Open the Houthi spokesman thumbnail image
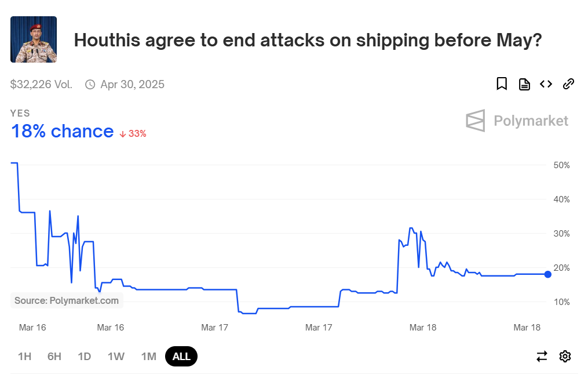 [x=34, y=39]
